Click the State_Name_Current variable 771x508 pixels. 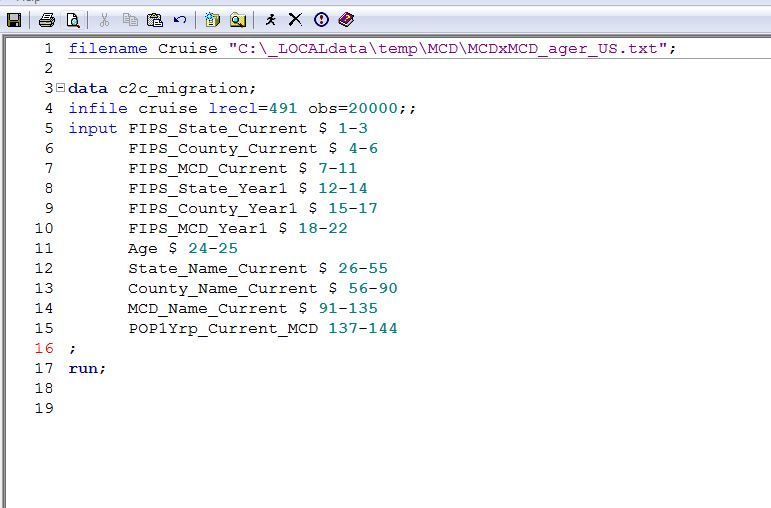[218, 269]
